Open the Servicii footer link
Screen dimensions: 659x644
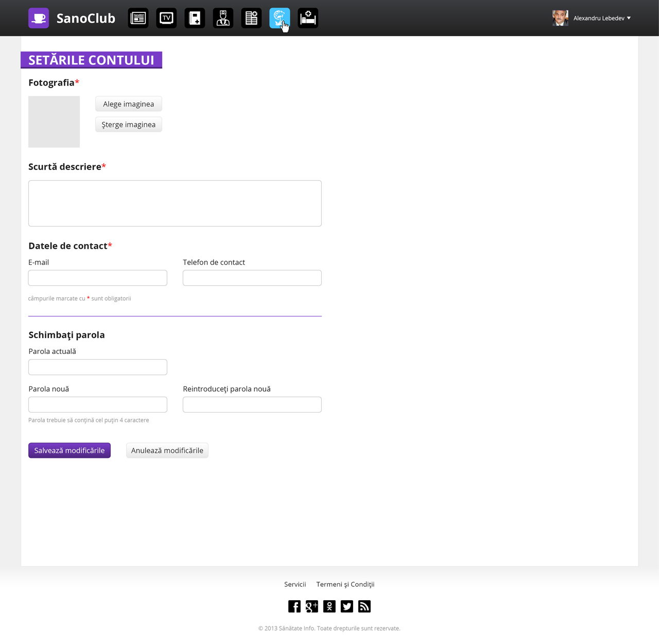[295, 584]
